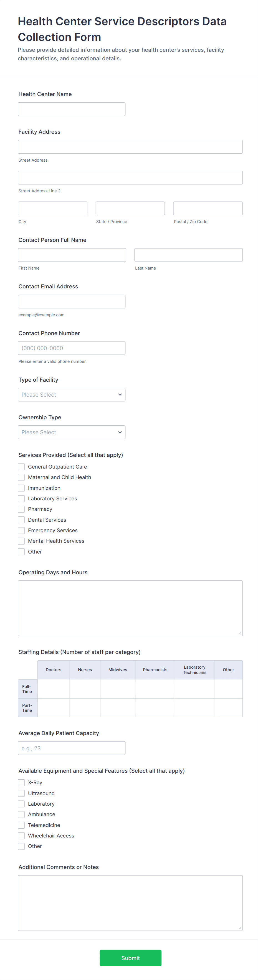Focus the Street Address field
The width and height of the screenshot is (258, 980).
click(x=130, y=147)
